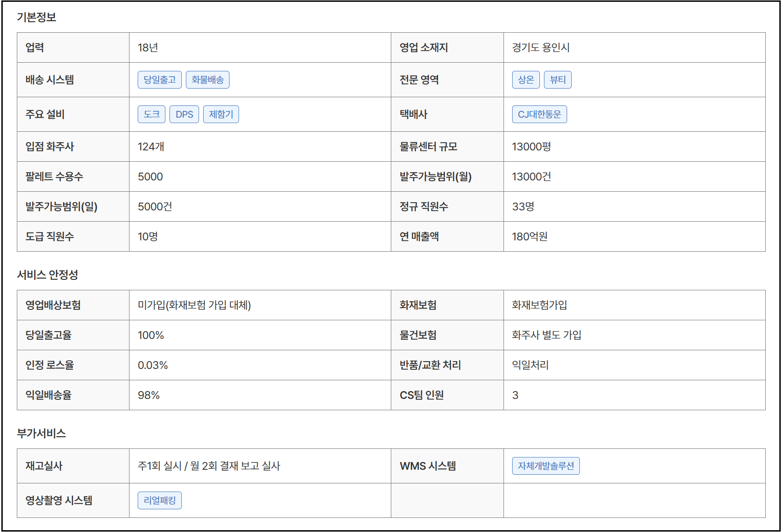Click the 익일처리 return handling value
This screenshot has width=783, height=532.
coord(530,365)
